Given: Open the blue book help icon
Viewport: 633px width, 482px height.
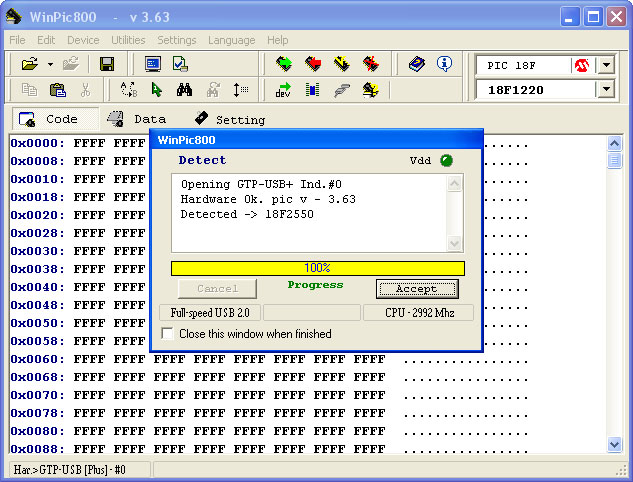Looking at the screenshot, I should 417,64.
